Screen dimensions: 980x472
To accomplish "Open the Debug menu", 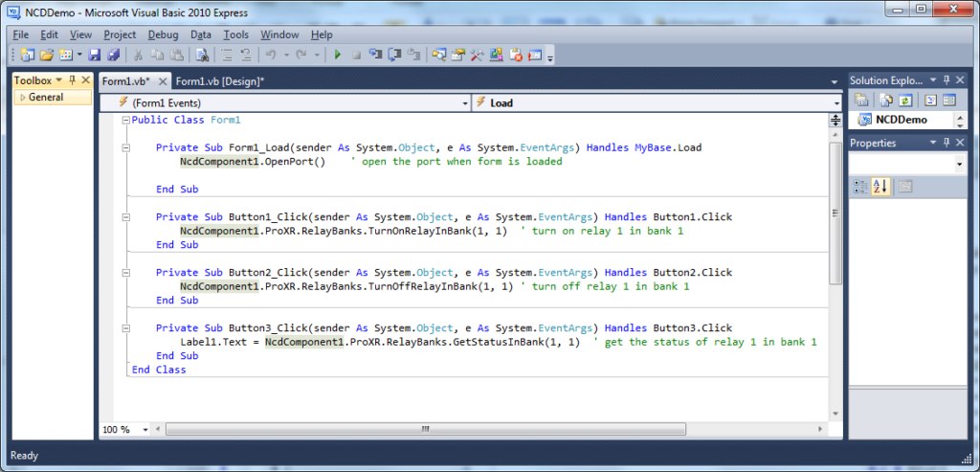I will tap(163, 34).
